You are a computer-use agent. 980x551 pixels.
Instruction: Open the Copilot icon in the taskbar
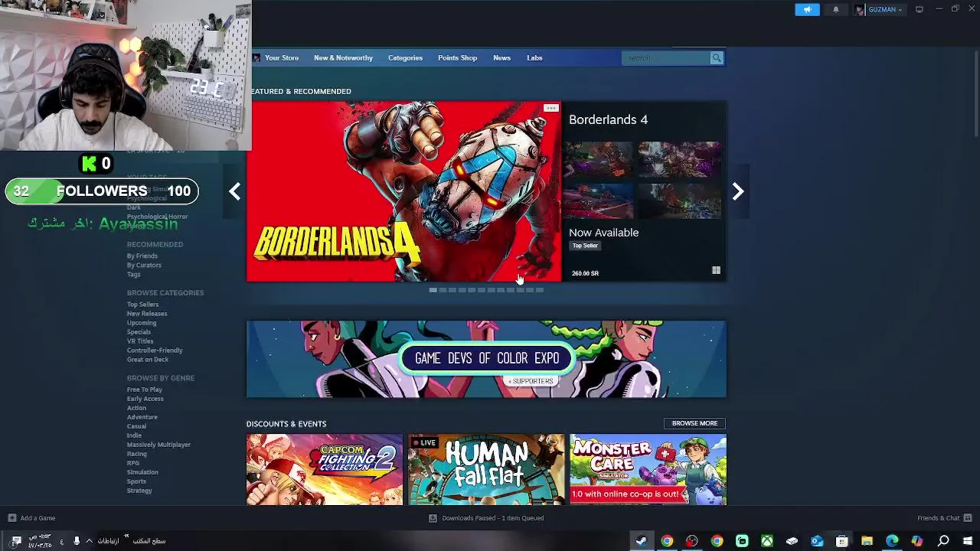point(917,541)
